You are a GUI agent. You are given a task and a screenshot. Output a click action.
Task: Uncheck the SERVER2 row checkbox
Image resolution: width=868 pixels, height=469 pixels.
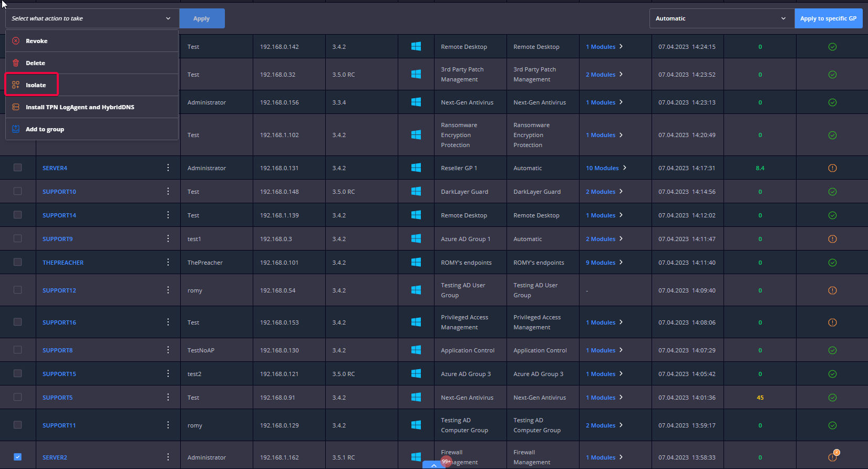[18, 457]
